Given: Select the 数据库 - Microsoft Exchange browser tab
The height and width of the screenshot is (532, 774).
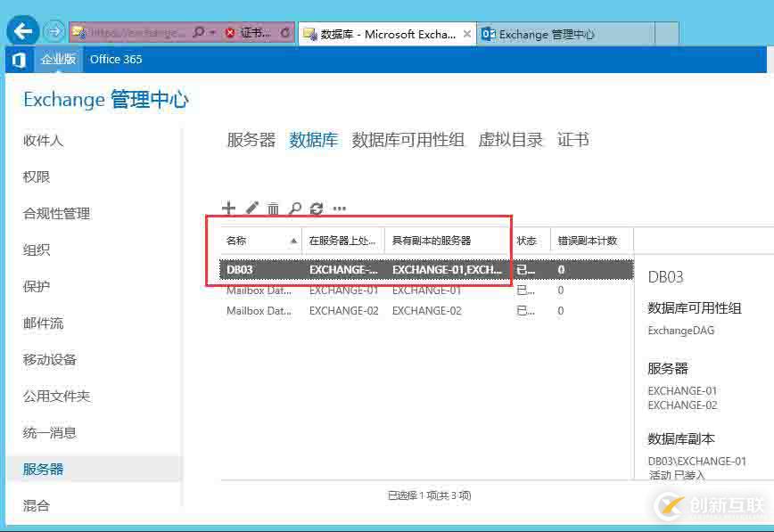Looking at the screenshot, I should pos(388,34).
